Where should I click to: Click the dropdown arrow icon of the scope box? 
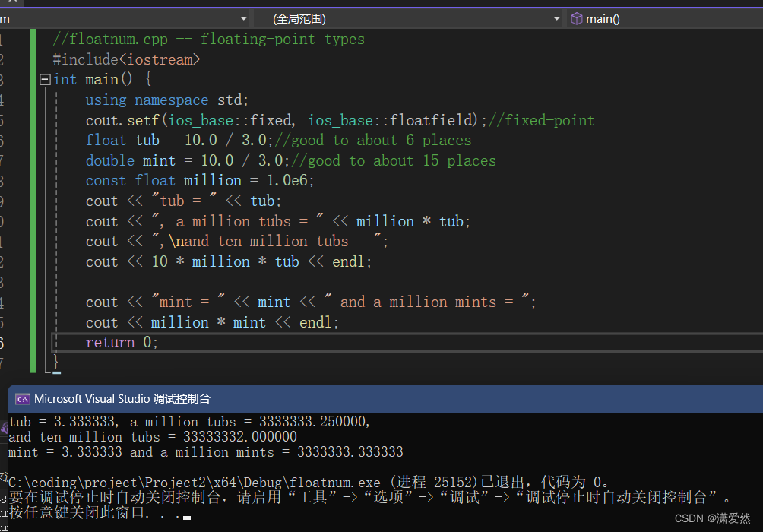click(x=556, y=18)
